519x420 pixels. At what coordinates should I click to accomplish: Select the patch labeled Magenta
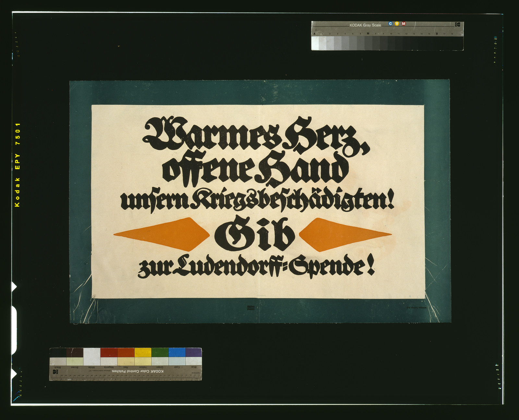tap(109, 353)
